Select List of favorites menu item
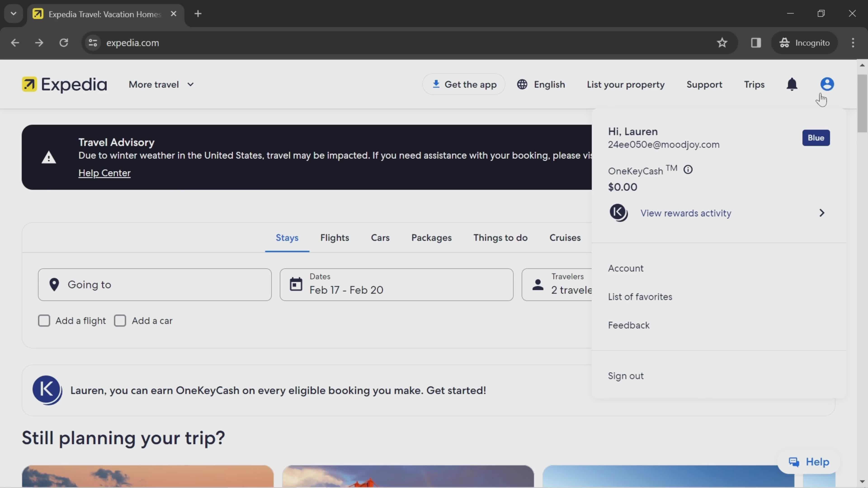Image resolution: width=868 pixels, height=488 pixels. point(640,297)
